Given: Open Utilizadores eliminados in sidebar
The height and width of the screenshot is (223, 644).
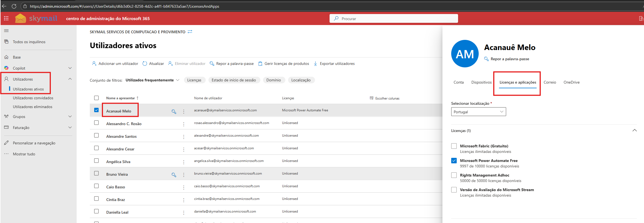Looking at the screenshot, I should [32, 107].
